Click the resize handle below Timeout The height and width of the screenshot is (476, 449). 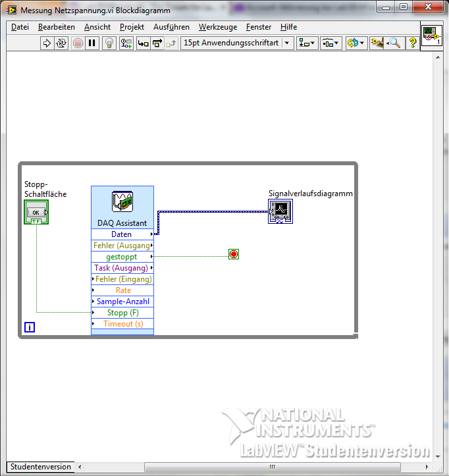click(122, 332)
